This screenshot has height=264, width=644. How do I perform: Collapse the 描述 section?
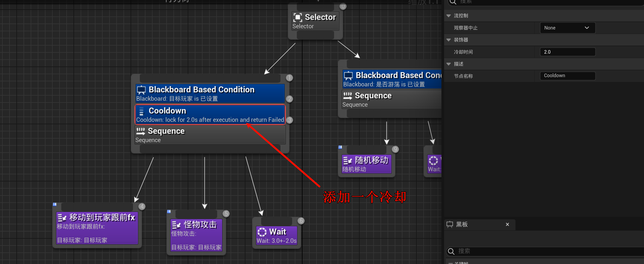449,64
